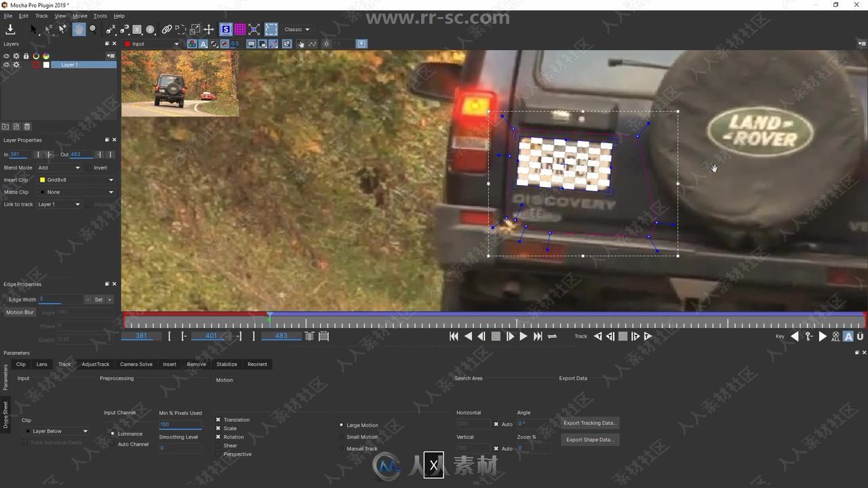Click the Save project download-arrow icon

click(10, 29)
